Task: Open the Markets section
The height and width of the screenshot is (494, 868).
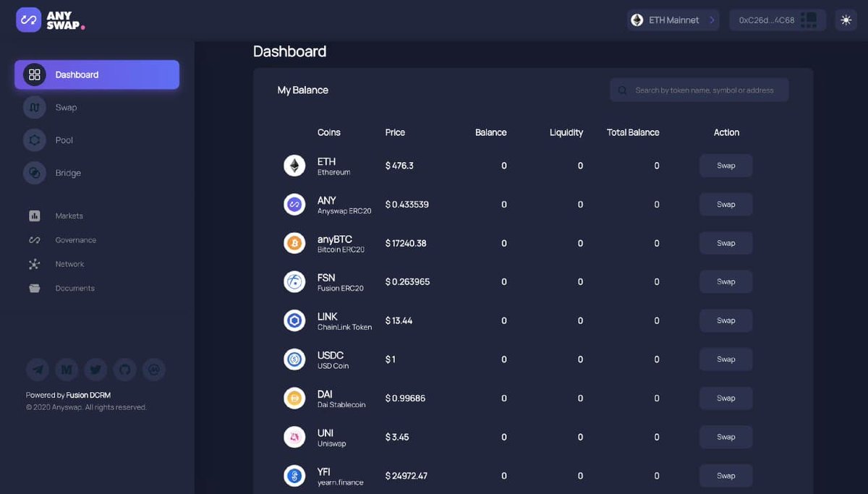Action: pos(69,215)
